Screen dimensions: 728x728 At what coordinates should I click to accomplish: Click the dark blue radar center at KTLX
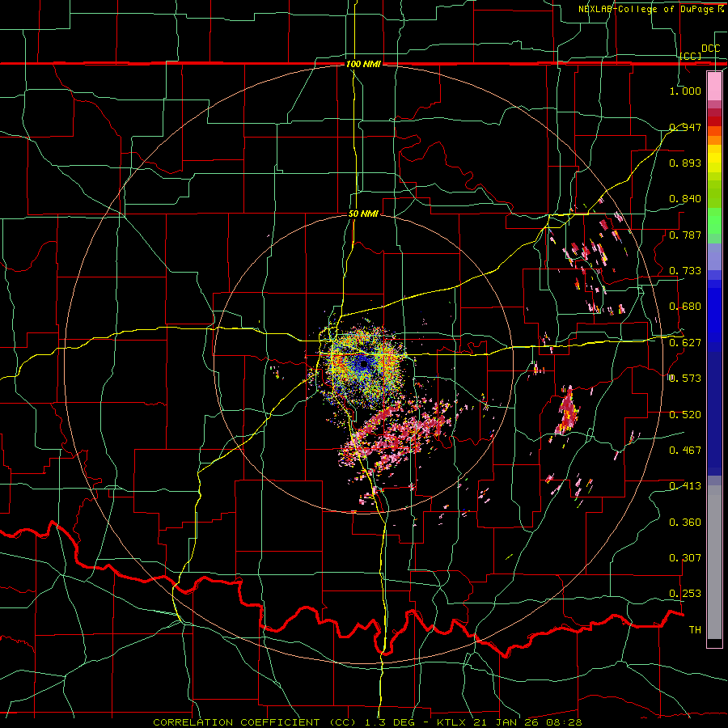[x=363, y=365]
